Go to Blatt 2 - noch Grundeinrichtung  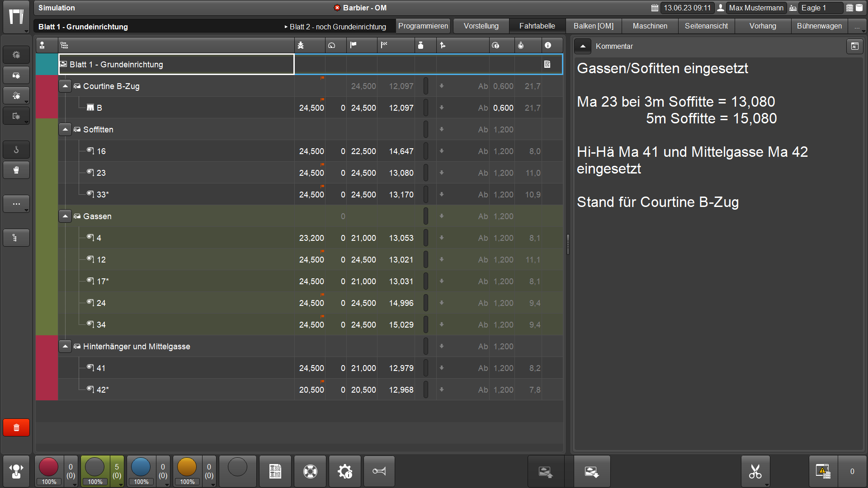click(337, 27)
